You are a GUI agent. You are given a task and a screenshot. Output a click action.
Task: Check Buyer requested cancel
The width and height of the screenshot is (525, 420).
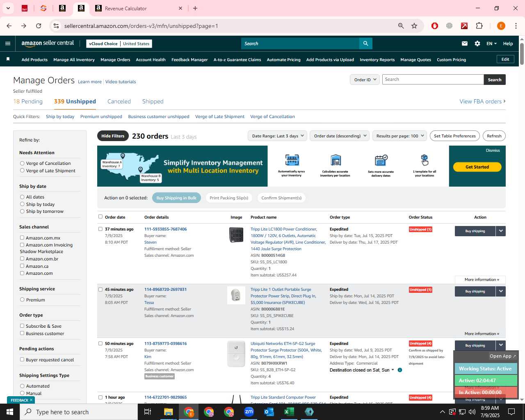click(x=22, y=359)
